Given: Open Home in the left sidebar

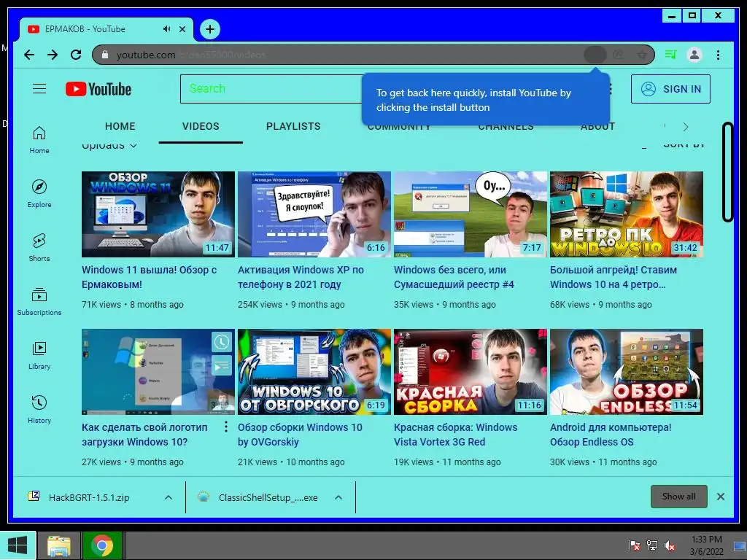Looking at the screenshot, I should point(39,140).
